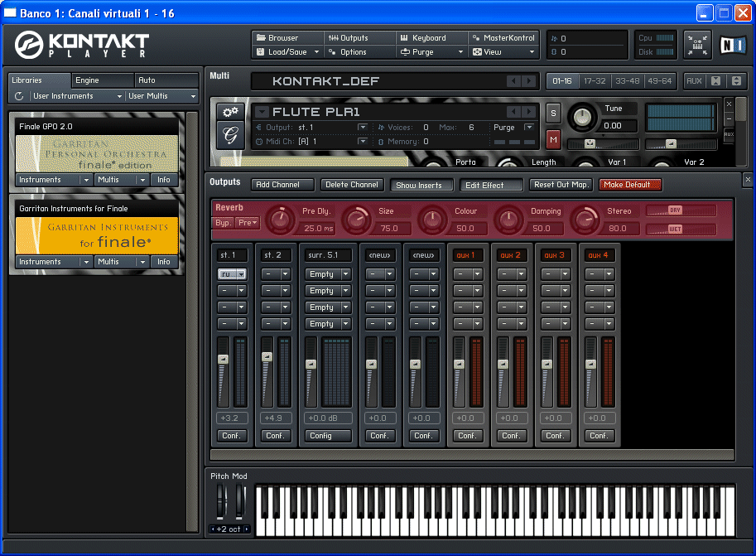The width and height of the screenshot is (756, 556).
Task: Switch to the Auto tab
Action: click(166, 80)
